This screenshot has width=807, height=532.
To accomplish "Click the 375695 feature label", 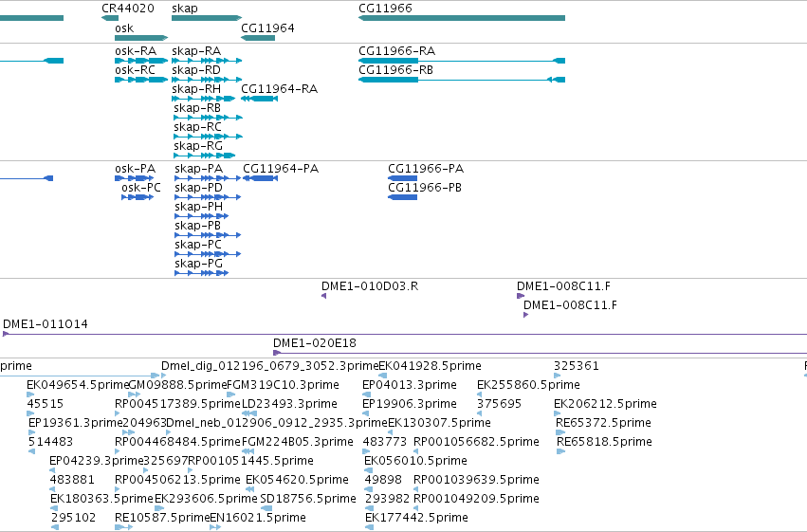I will [499, 404].
